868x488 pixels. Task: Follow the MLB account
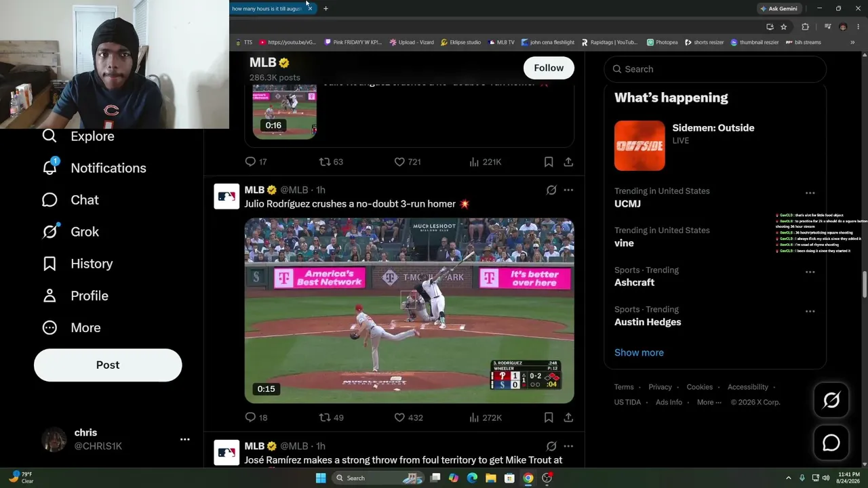tap(549, 68)
